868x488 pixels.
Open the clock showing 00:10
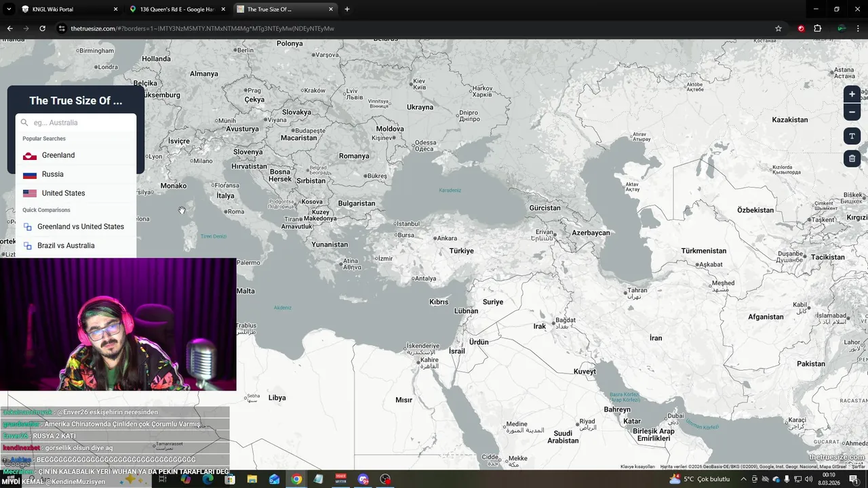pyautogui.click(x=829, y=479)
